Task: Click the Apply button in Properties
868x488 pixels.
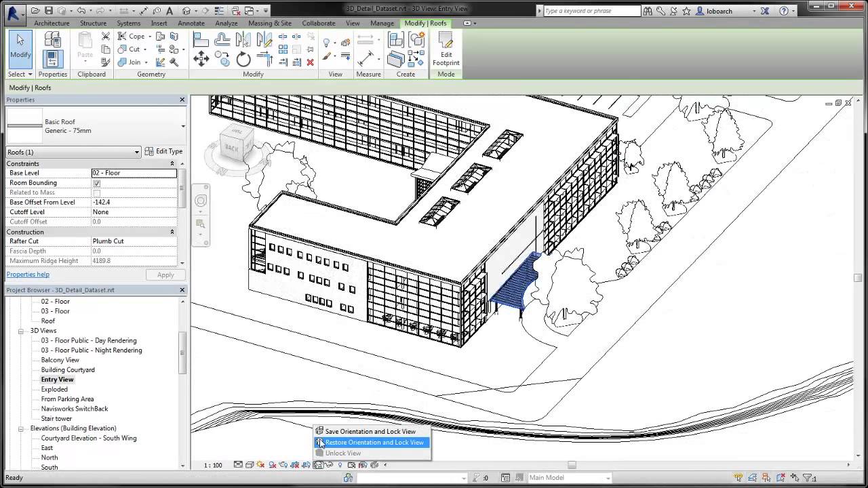Action: [165, 274]
